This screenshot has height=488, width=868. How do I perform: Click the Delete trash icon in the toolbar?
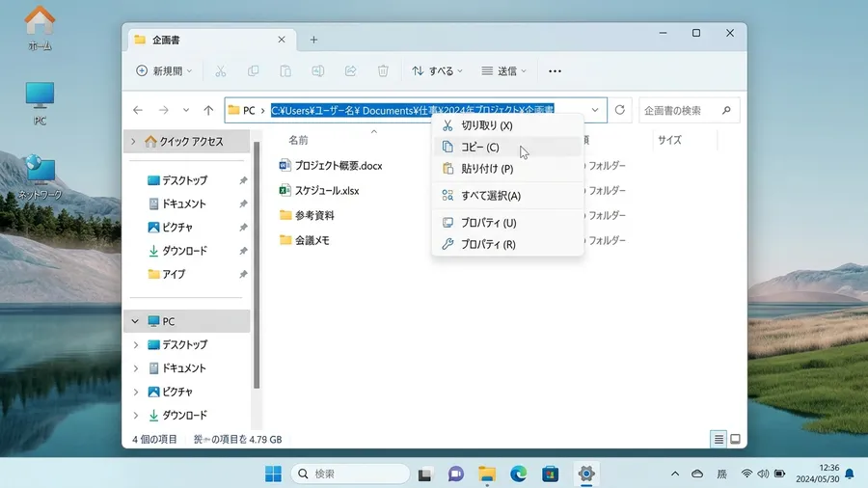point(383,70)
